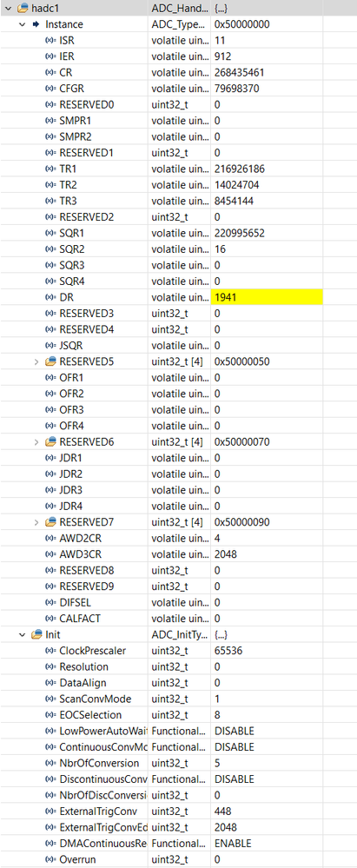Click the DMAContinuousRequests ENABLE value
The image size is (357, 868).
coord(233,843)
